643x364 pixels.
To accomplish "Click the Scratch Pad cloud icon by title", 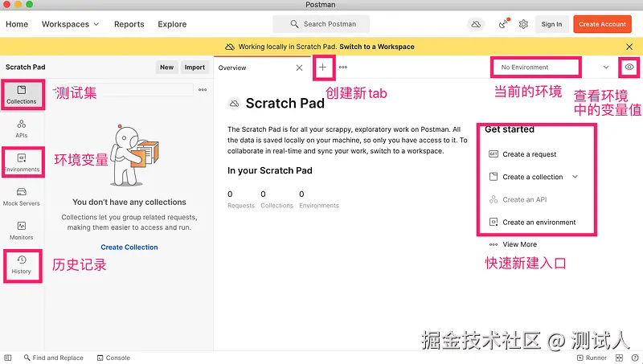I will tap(234, 104).
